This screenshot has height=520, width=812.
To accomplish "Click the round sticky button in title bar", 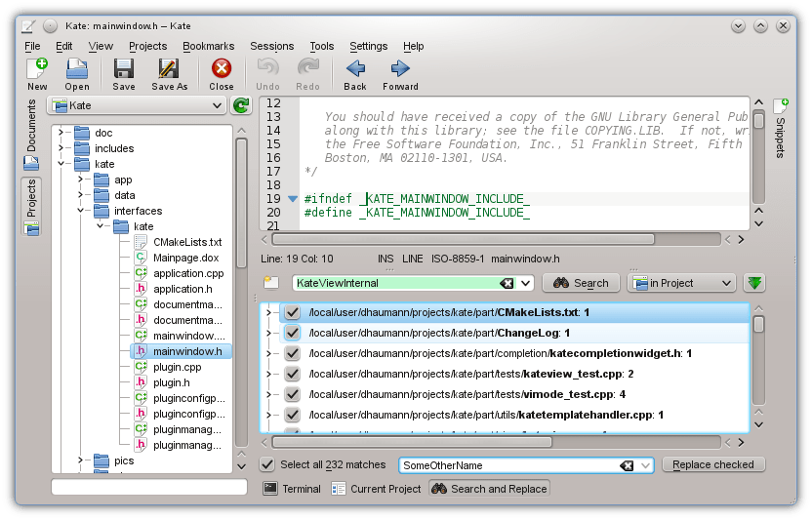I will (x=50, y=26).
